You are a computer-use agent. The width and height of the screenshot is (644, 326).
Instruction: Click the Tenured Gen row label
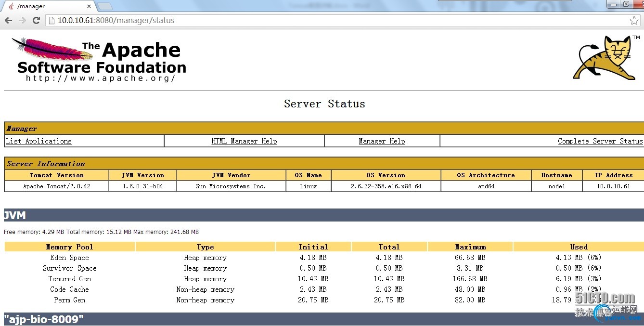(x=70, y=279)
